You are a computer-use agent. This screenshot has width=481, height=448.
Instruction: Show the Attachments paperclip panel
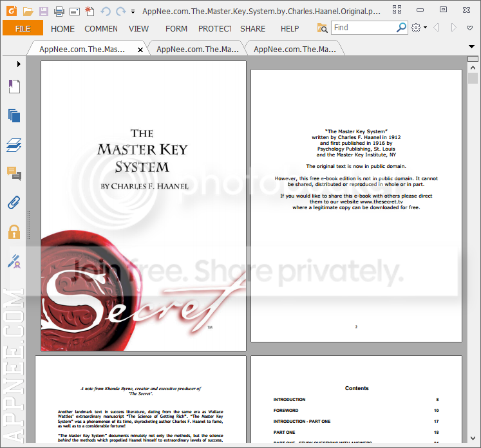click(x=14, y=202)
